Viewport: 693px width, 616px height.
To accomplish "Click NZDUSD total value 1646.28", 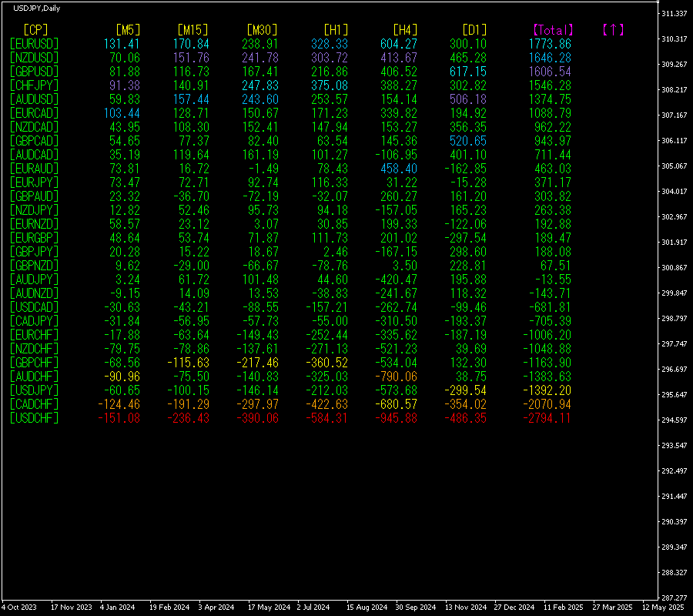I will [x=550, y=58].
